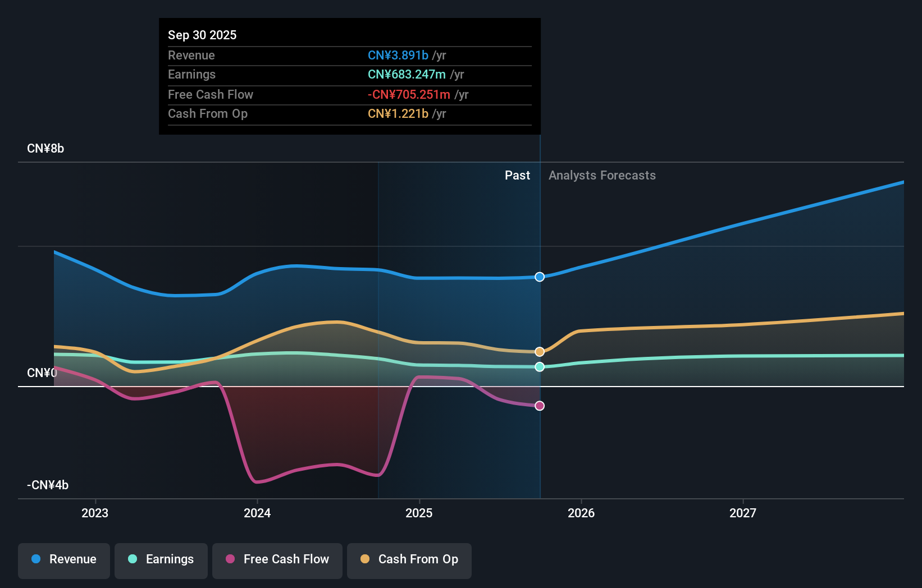This screenshot has width=922, height=588.
Task: Select the orange Cash From Op chart marker
Action: [x=540, y=351]
